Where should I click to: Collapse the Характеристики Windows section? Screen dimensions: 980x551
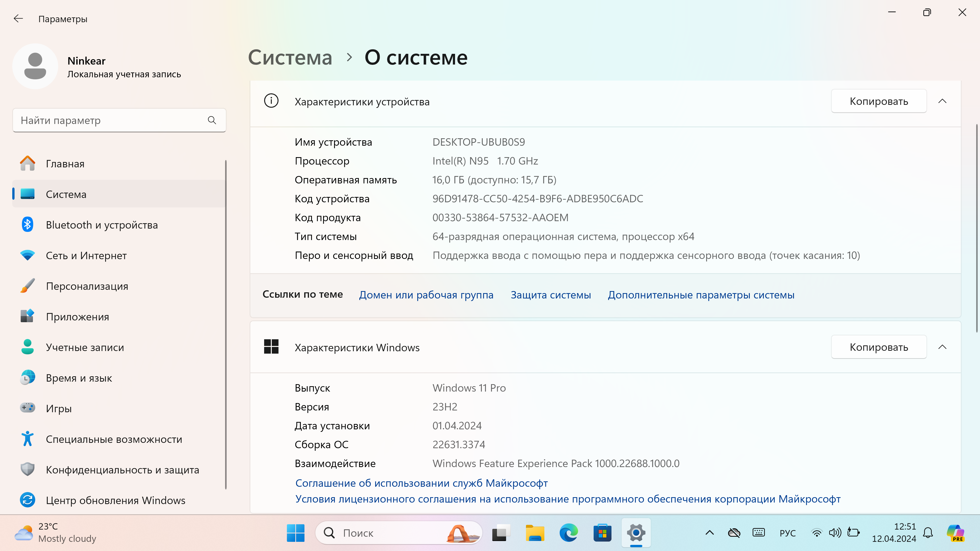click(x=942, y=347)
